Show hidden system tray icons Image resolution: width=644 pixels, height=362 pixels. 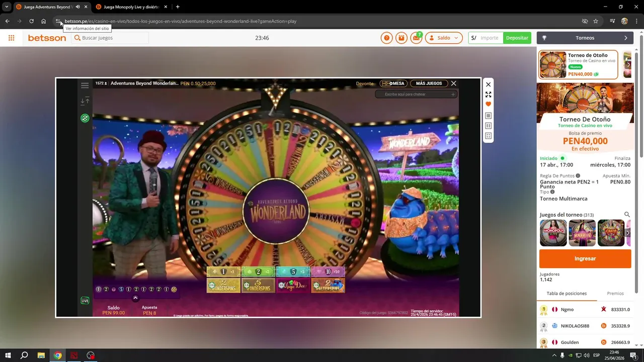(554, 355)
